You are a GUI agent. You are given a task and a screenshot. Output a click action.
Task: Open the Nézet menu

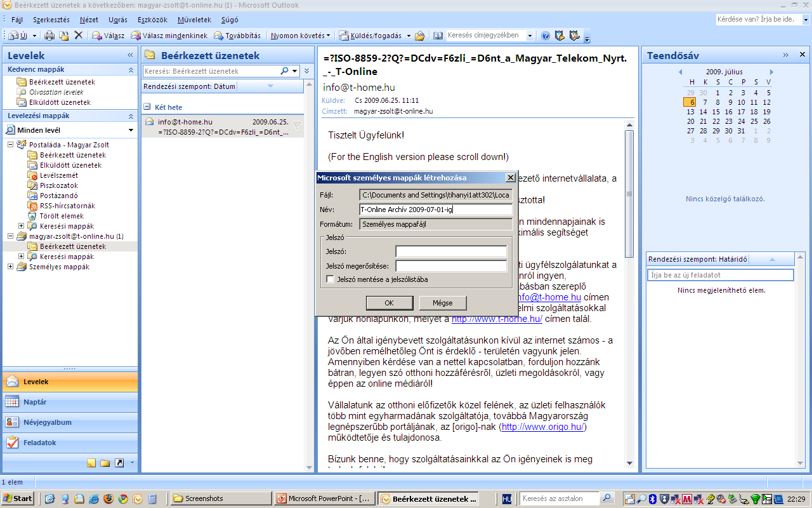(x=89, y=20)
